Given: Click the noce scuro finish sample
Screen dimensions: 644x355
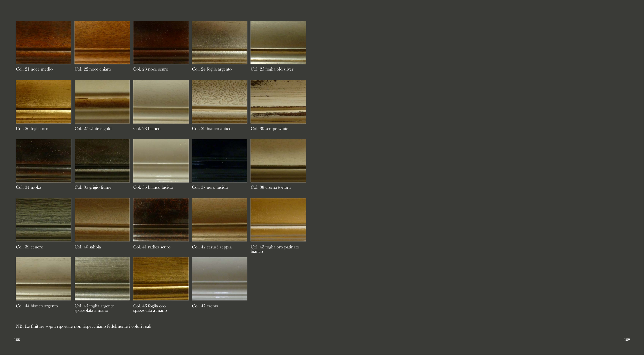Looking at the screenshot, I should pyautogui.click(x=161, y=43).
